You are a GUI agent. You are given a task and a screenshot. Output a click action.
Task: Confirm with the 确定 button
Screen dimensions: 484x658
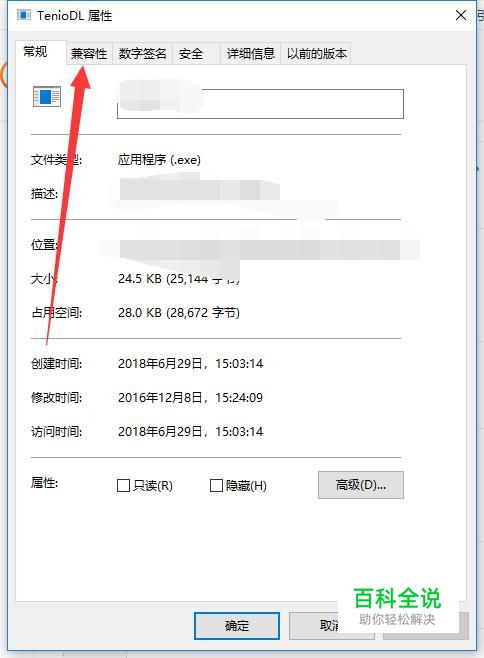[237, 626]
